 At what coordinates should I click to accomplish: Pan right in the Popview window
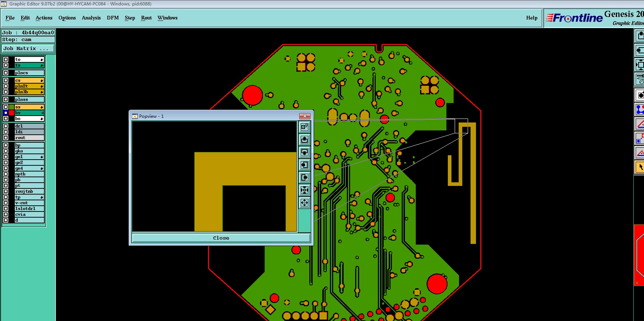pos(305,177)
